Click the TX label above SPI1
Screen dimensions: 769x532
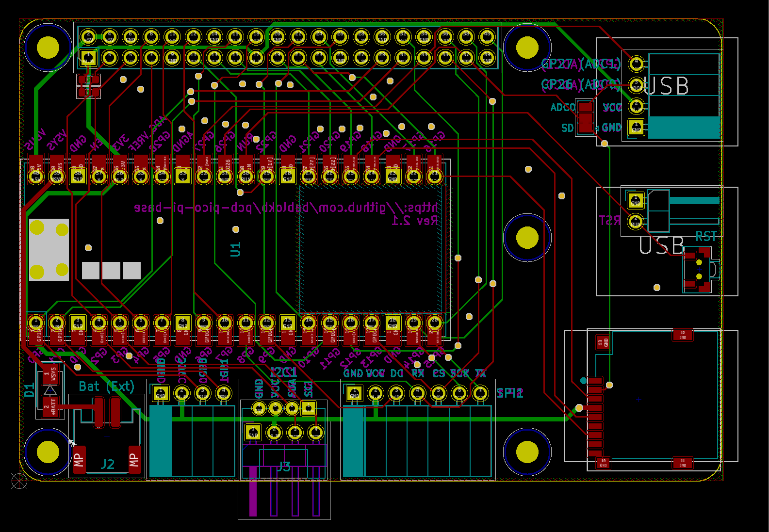[x=480, y=373]
